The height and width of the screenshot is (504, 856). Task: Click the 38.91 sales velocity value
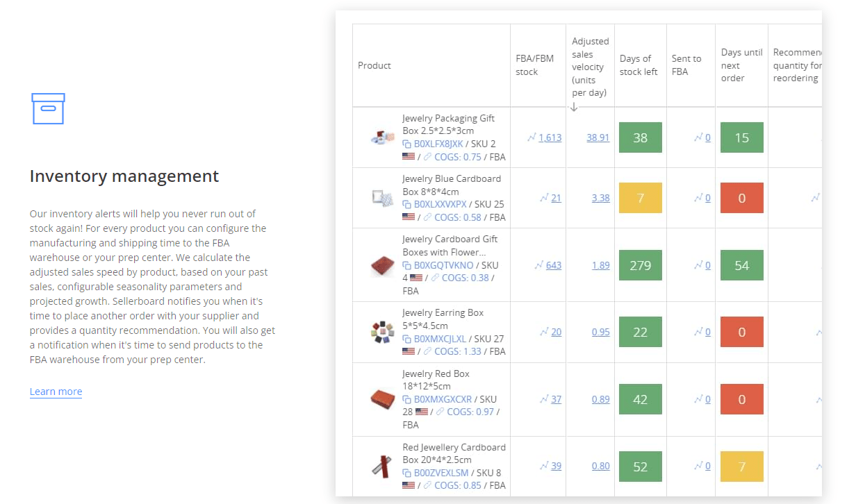pyautogui.click(x=598, y=137)
